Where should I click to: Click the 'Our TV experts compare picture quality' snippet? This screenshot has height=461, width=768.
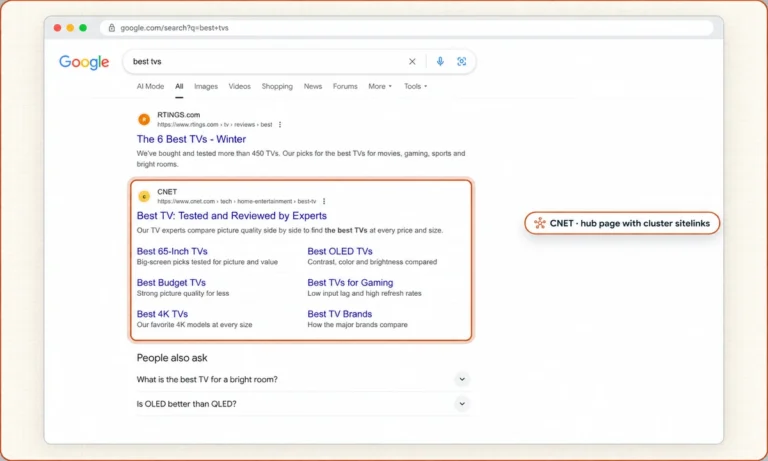[290, 230]
